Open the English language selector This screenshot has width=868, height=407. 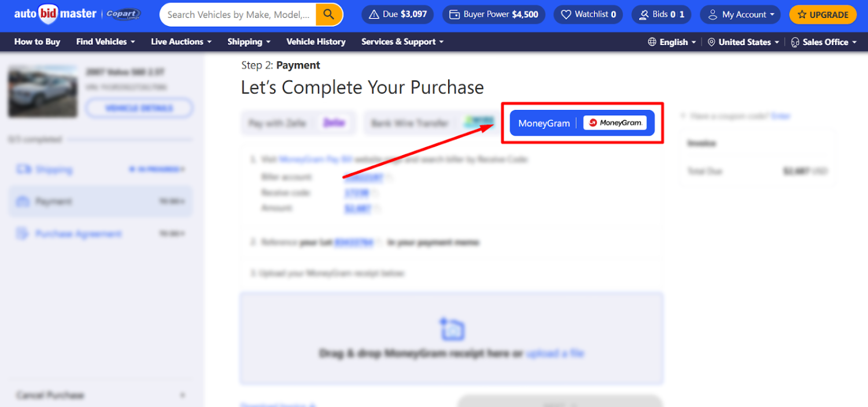[671, 42]
